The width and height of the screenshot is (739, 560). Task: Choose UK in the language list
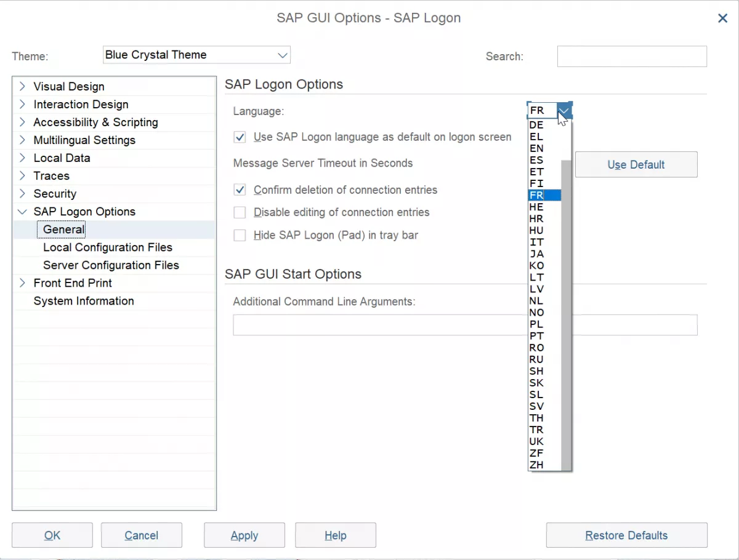click(x=544, y=441)
